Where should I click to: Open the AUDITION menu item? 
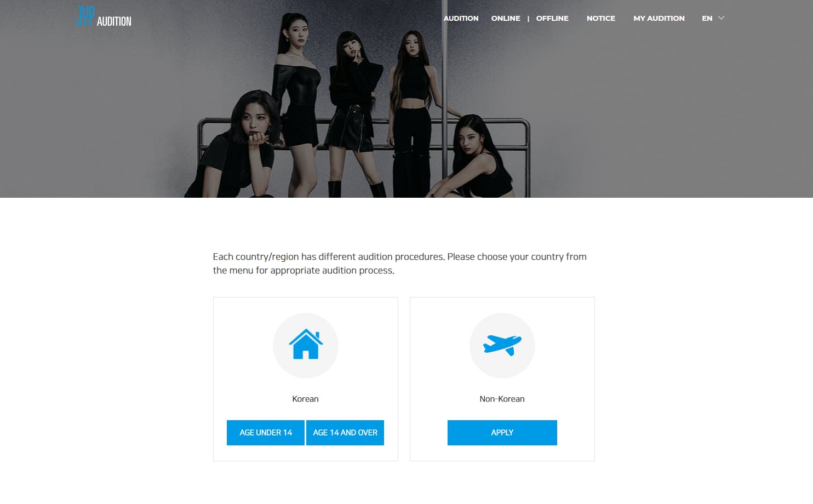pyautogui.click(x=461, y=18)
